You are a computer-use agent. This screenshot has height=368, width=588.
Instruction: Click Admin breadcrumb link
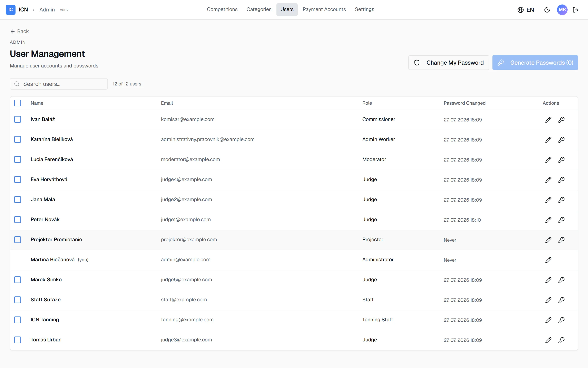47,10
